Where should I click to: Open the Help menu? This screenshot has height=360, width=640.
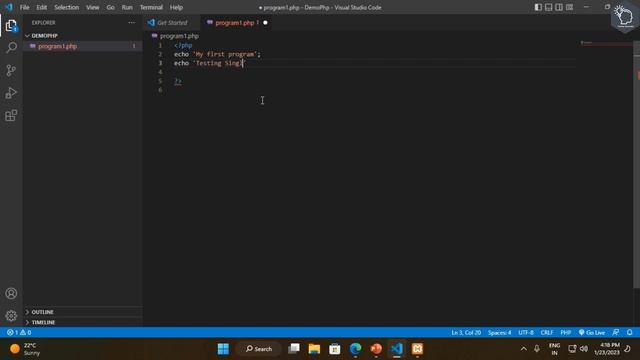pos(176,7)
